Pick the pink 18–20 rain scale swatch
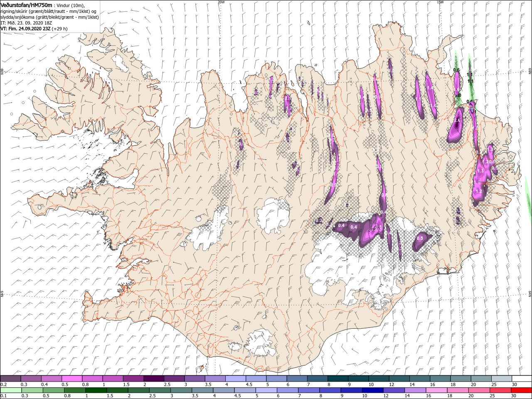The image size is (532, 399). click(458, 390)
